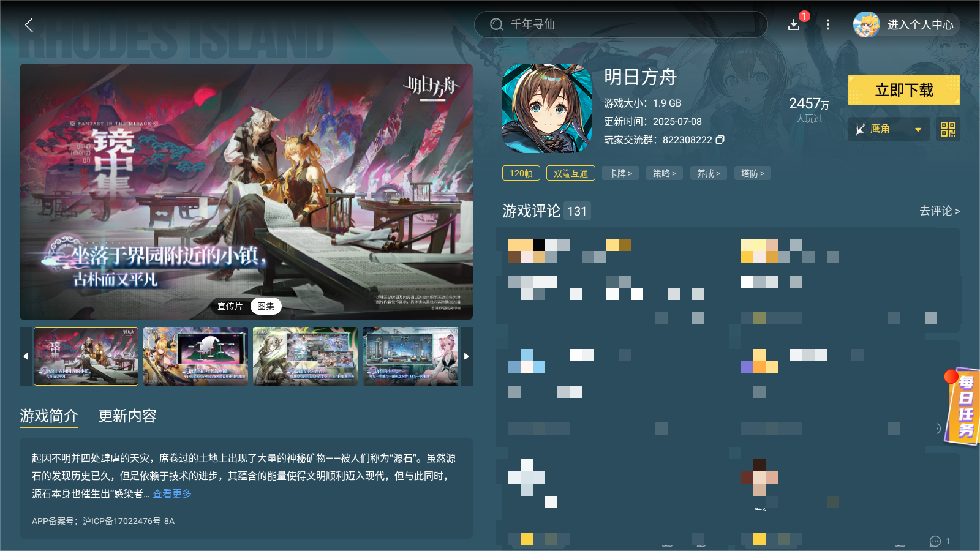Open the download manager with notification badge

pyautogui.click(x=793, y=24)
